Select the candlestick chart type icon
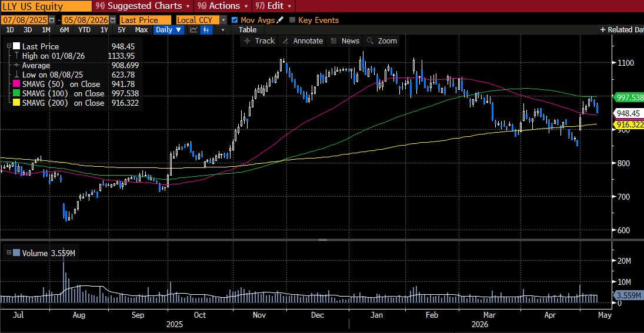 coord(206,29)
